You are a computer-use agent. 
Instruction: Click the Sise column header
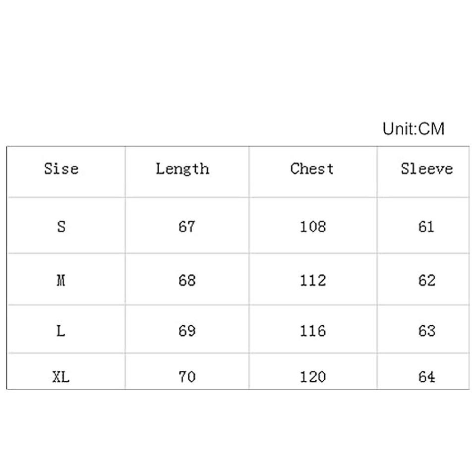61,169
